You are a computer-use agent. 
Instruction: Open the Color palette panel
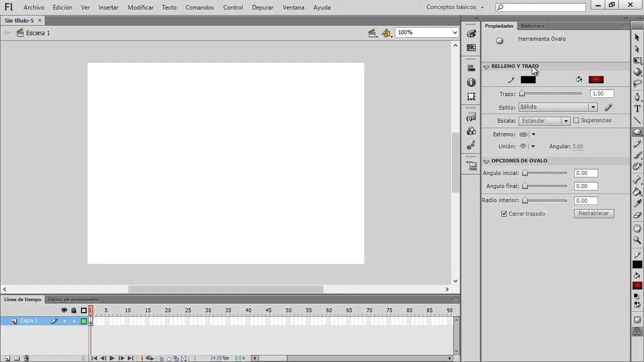(x=471, y=34)
